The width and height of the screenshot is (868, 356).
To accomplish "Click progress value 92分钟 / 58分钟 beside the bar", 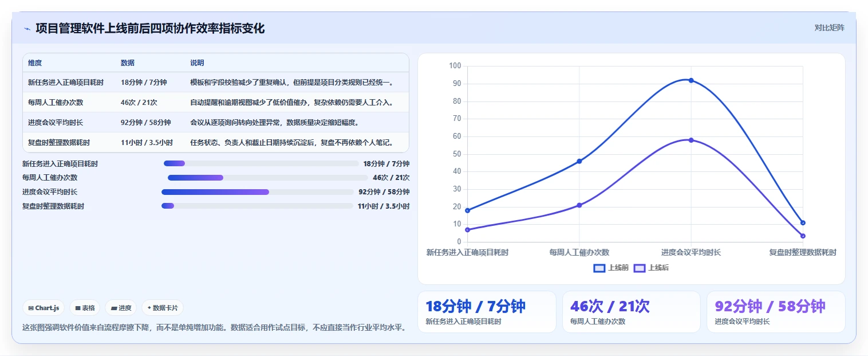I will (384, 192).
